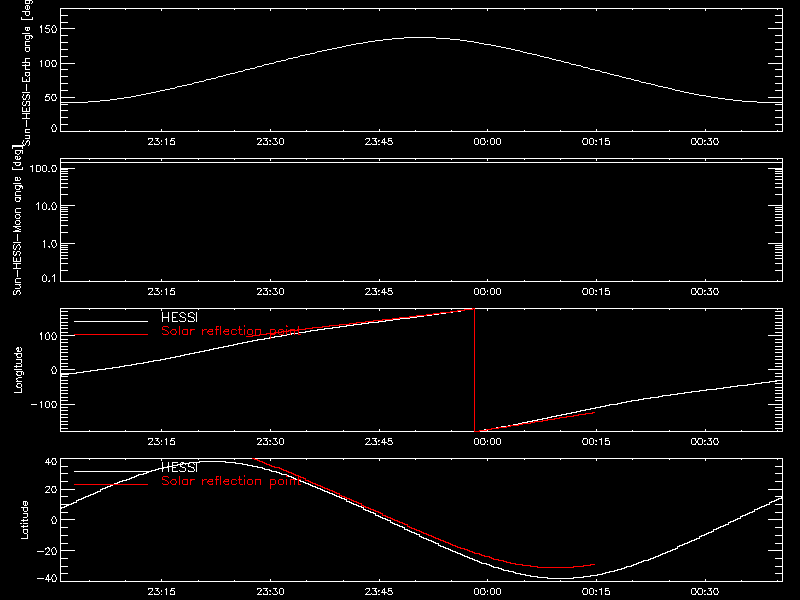This screenshot has height=600, width=800.
Task: Click 23:30 label under Longitude plot
Action: 270,442
